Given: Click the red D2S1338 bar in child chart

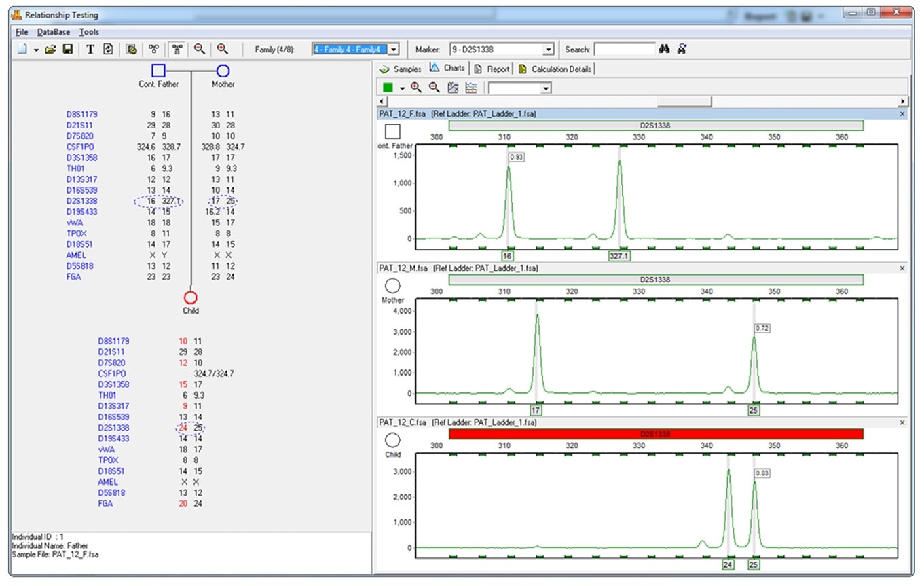Looking at the screenshot, I should tap(656, 434).
